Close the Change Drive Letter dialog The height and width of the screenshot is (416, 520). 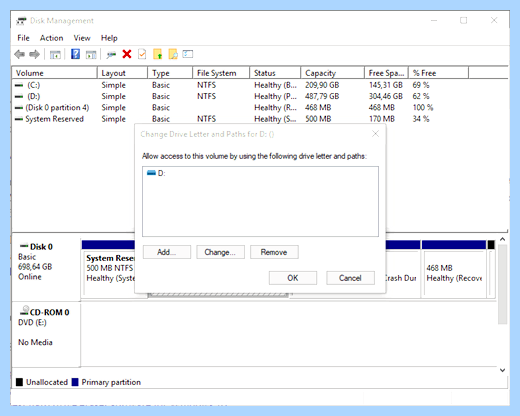pos(375,134)
